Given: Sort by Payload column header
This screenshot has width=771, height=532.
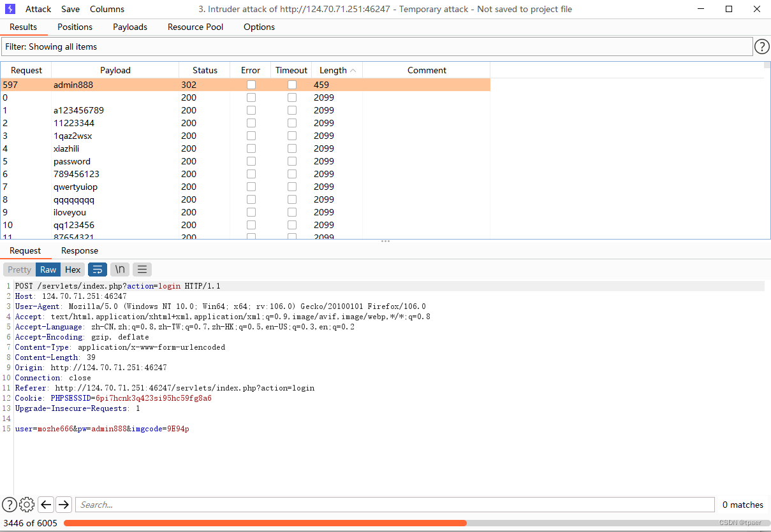Looking at the screenshot, I should pos(115,70).
